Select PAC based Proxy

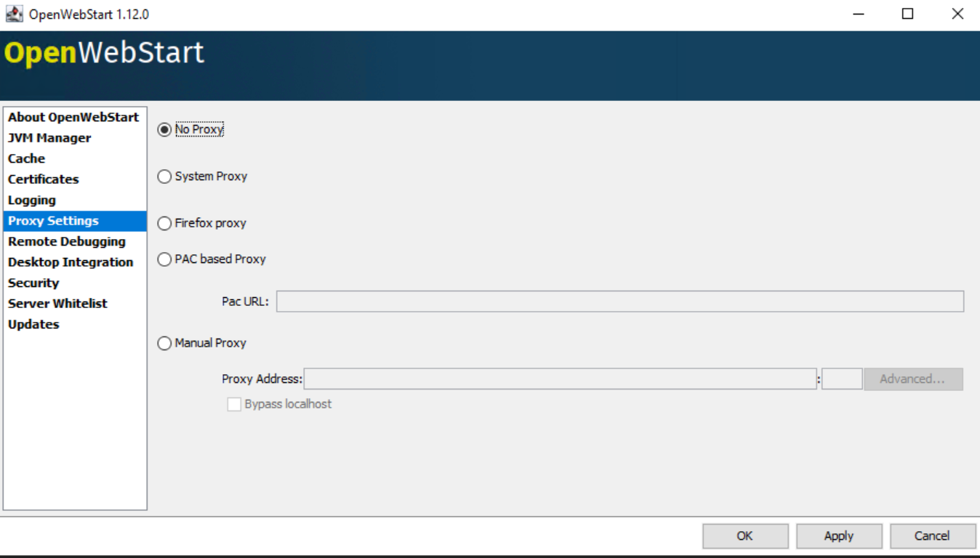164,259
